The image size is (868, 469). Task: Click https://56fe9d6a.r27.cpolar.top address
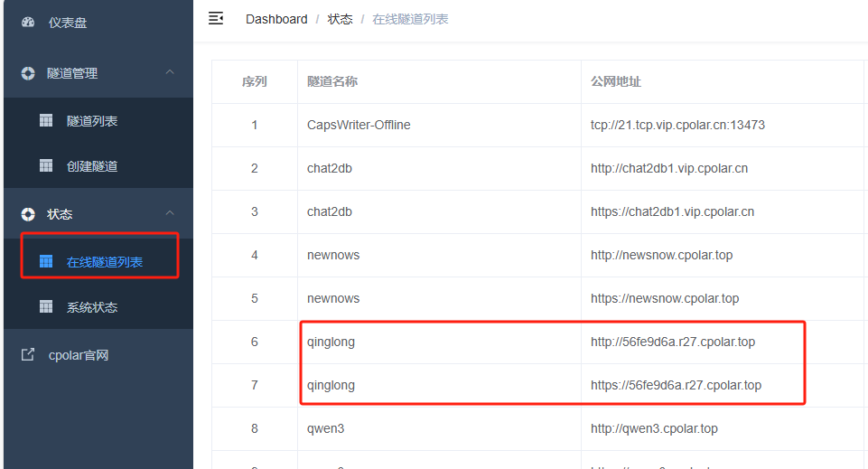tap(676, 385)
